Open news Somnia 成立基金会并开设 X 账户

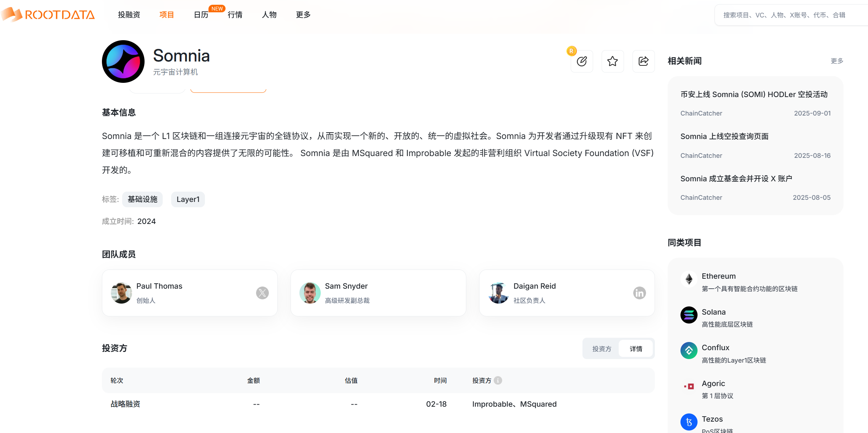pyautogui.click(x=736, y=178)
